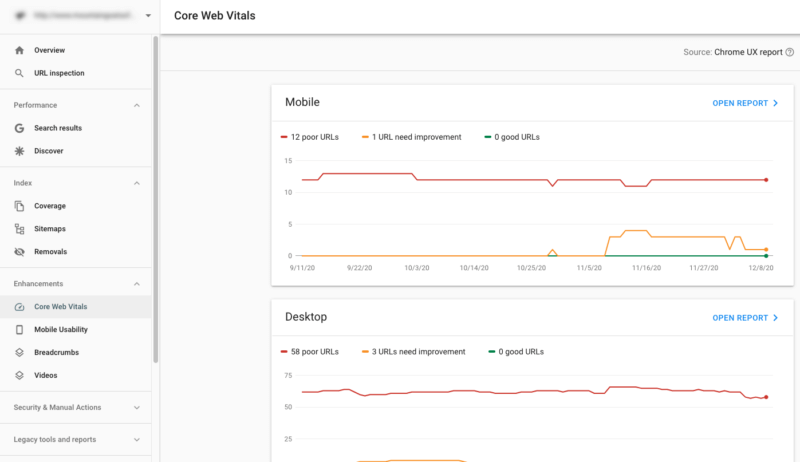Click the Core Web Vitals gauge icon

point(19,307)
